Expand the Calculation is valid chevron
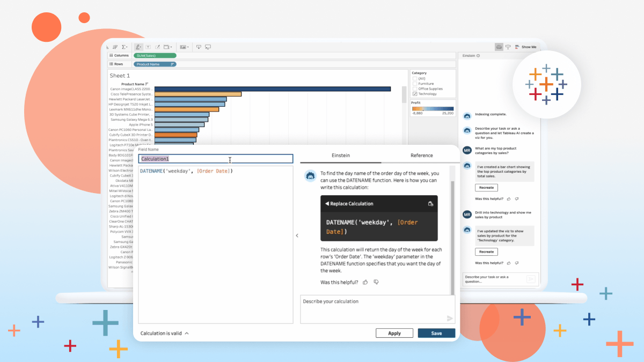Image resolution: width=644 pixels, height=362 pixels. (x=187, y=334)
